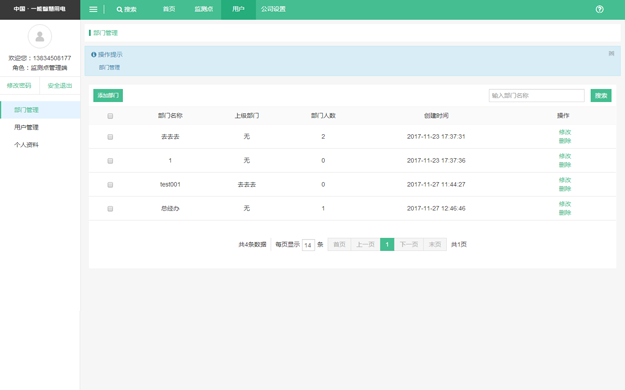Click 修改 for department 1
This screenshot has height=390, width=625.
[565, 156]
